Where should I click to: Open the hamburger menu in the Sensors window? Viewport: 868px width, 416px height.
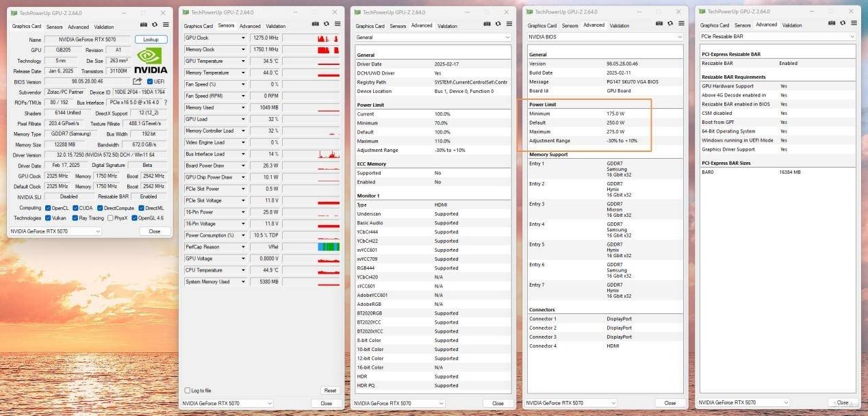tap(337, 24)
